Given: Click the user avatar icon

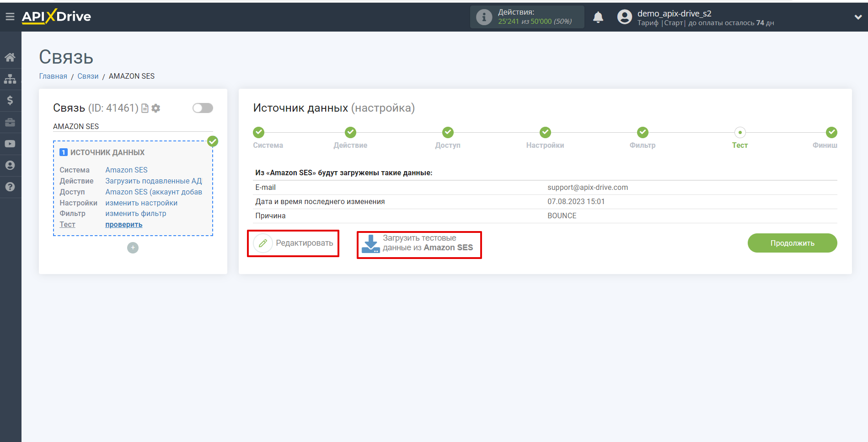Looking at the screenshot, I should click(x=624, y=17).
